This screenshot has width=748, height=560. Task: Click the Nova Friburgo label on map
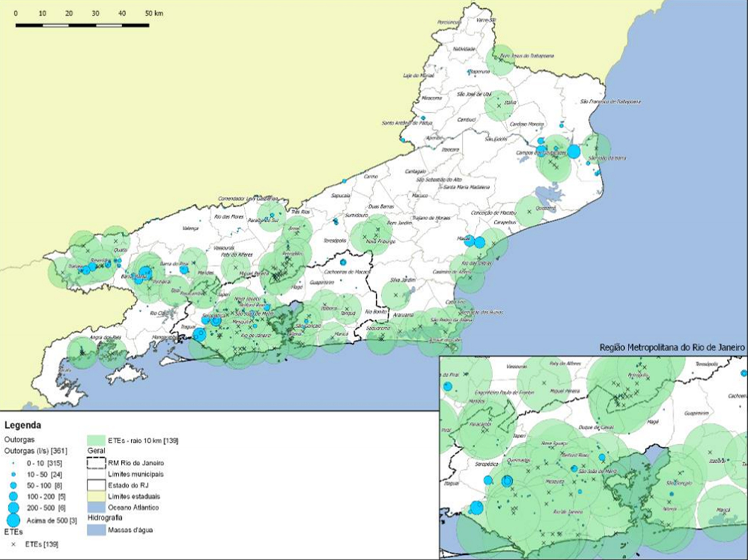tap(380, 241)
